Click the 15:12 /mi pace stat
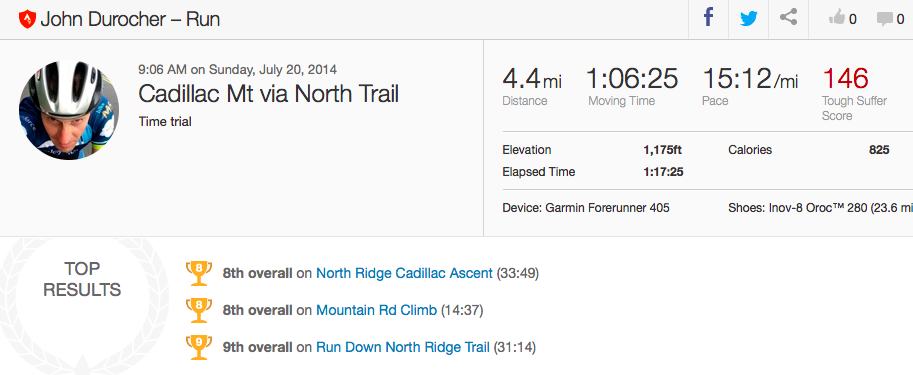The width and height of the screenshot is (913, 375). click(x=750, y=79)
